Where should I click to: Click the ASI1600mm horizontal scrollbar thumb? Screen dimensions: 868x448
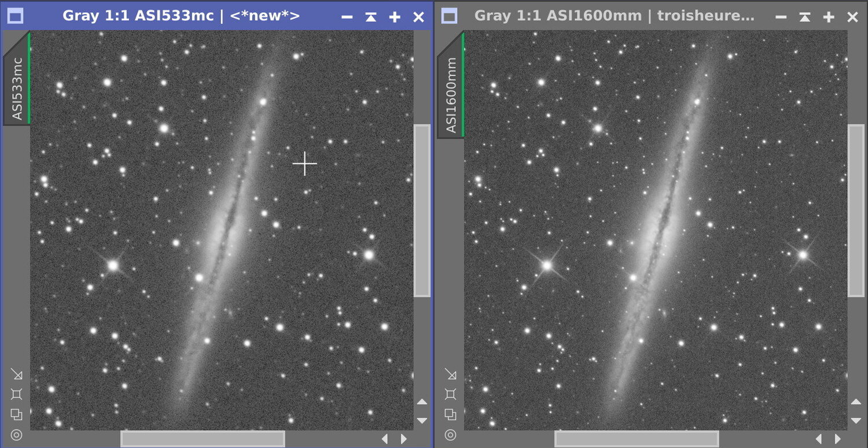click(x=637, y=439)
